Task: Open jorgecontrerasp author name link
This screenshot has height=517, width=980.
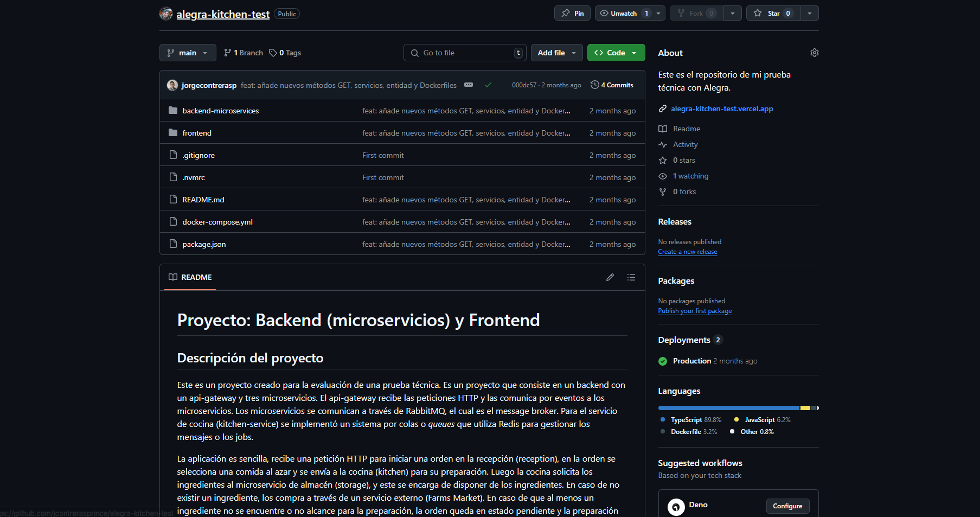Action: [x=209, y=85]
